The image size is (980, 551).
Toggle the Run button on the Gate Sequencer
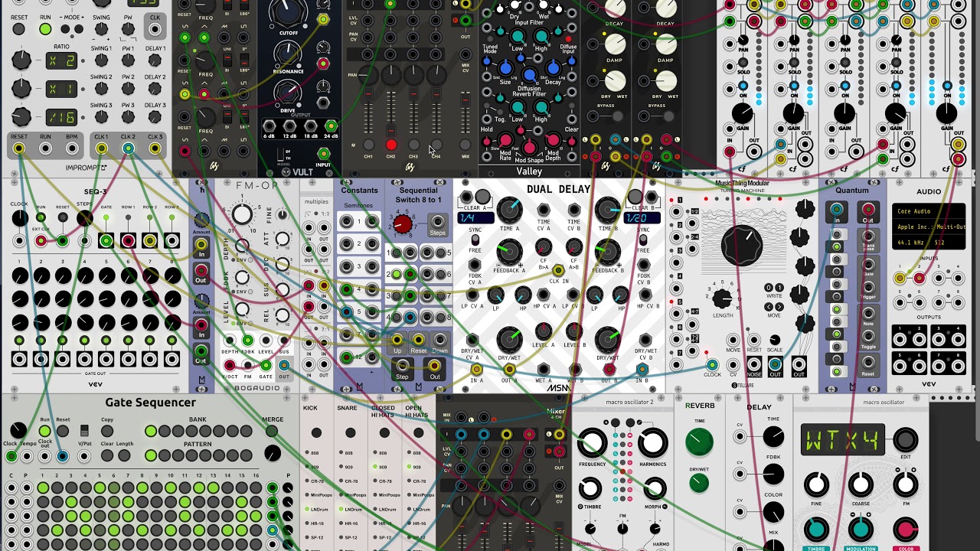coord(45,432)
